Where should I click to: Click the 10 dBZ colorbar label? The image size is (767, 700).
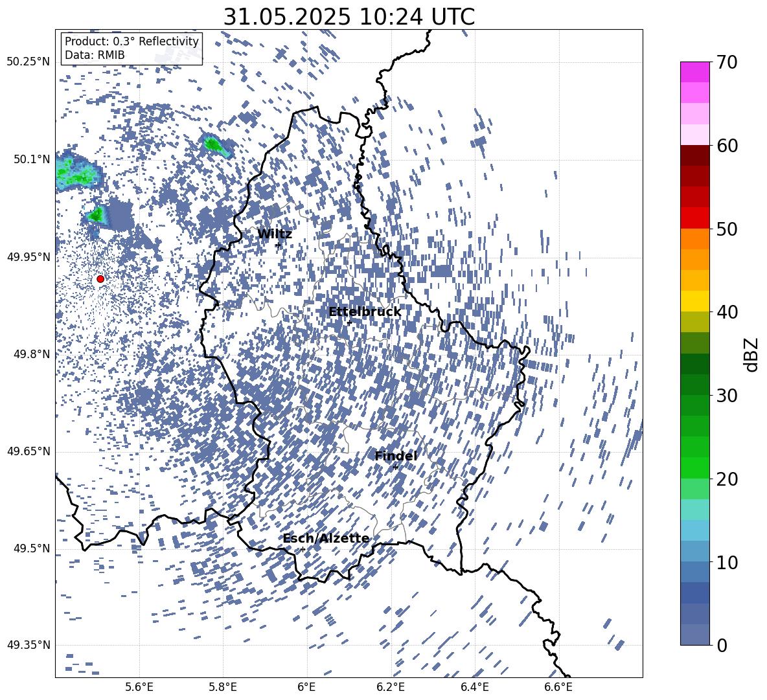(x=727, y=562)
